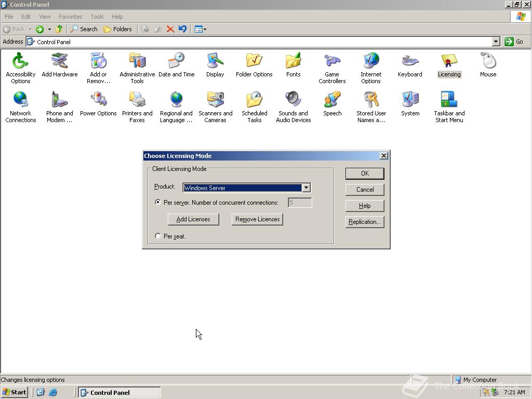
Task: Select the Network Connections icon
Action: [20, 107]
